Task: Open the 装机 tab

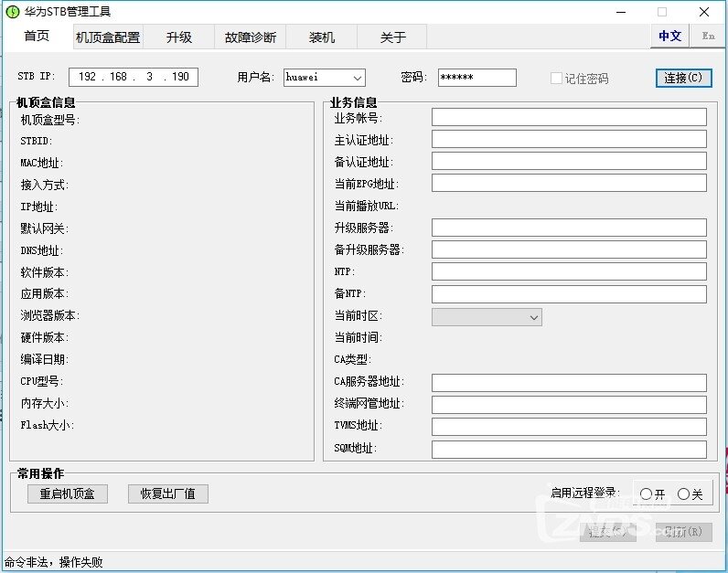Action: pyautogui.click(x=321, y=37)
